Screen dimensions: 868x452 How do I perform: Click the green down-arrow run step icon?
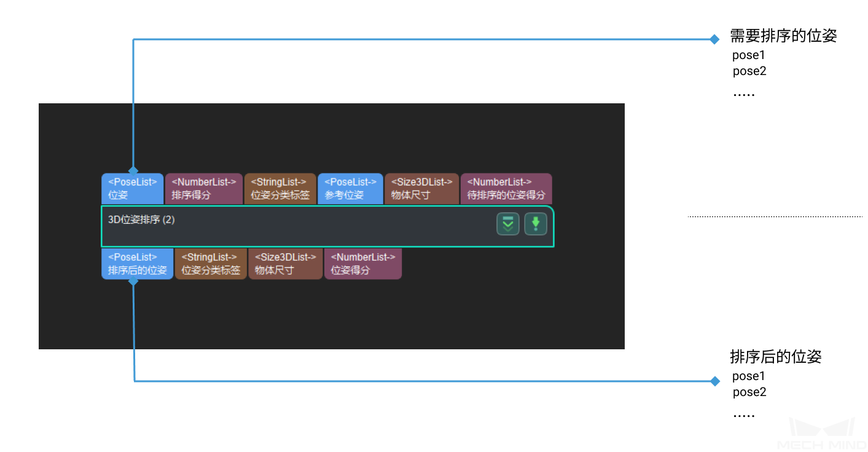pyautogui.click(x=536, y=224)
